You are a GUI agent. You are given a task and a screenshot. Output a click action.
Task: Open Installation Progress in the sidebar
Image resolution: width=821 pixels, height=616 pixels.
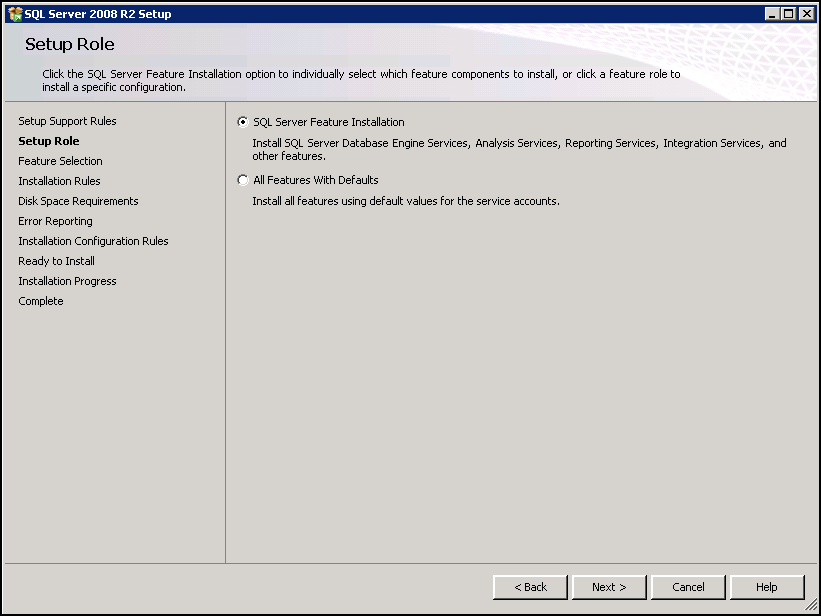click(67, 281)
